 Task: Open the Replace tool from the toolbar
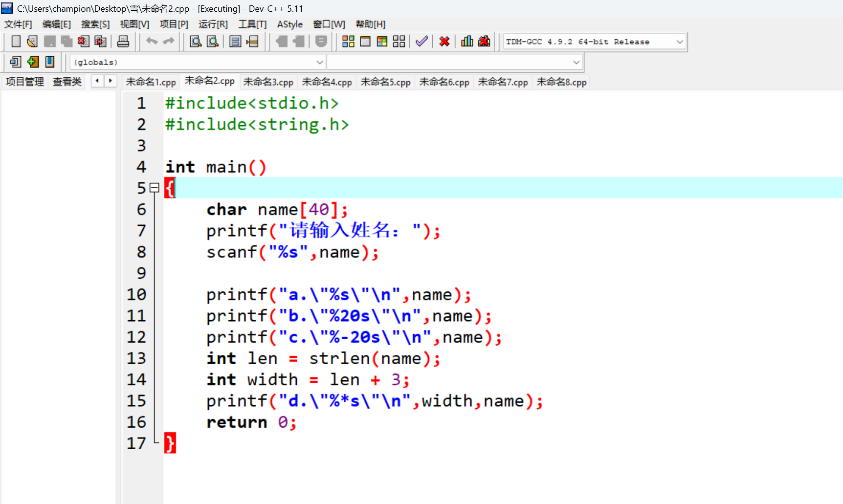[x=213, y=42]
